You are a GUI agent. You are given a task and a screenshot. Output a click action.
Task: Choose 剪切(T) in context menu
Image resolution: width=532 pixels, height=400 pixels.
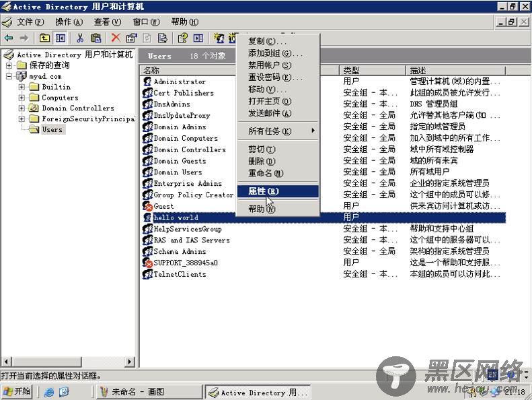[x=278, y=149]
